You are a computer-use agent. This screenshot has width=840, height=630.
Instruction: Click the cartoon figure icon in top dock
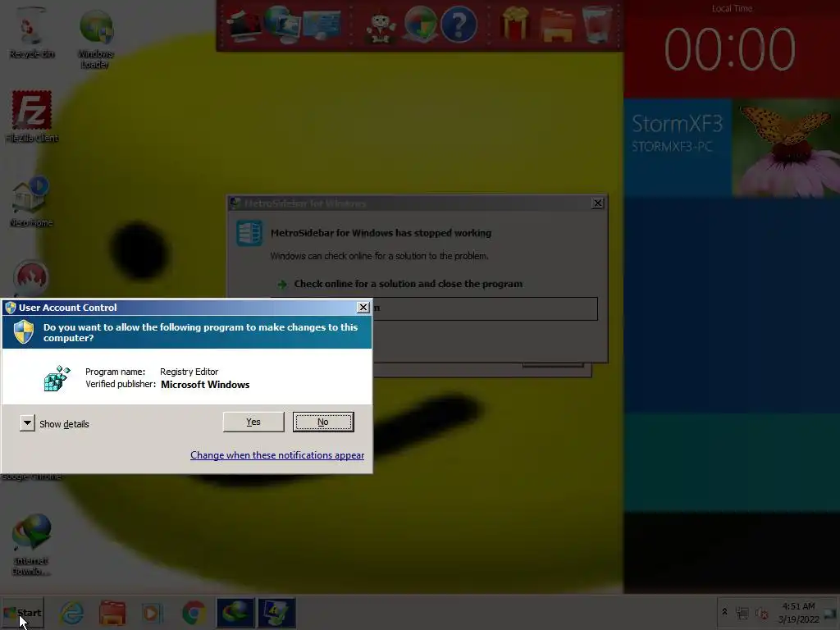[381, 27]
